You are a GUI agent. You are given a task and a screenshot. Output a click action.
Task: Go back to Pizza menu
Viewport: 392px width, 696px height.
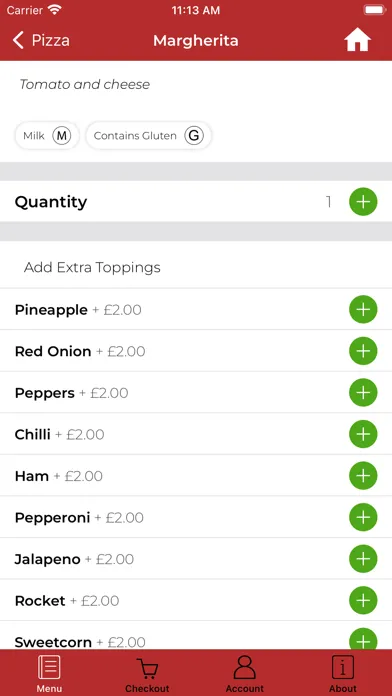pyautogui.click(x=41, y=40)
